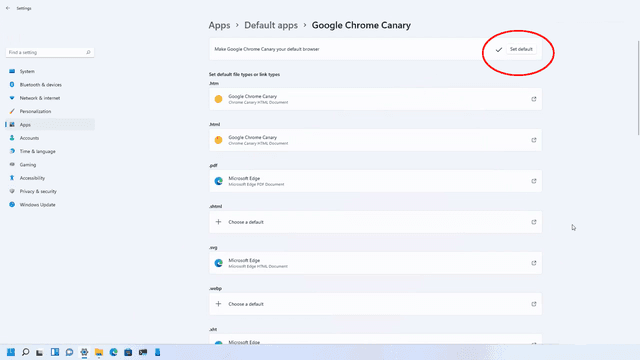Launch Microsoft Edge from taskbar
The image size is (640, 360).
tap(113, 352)
